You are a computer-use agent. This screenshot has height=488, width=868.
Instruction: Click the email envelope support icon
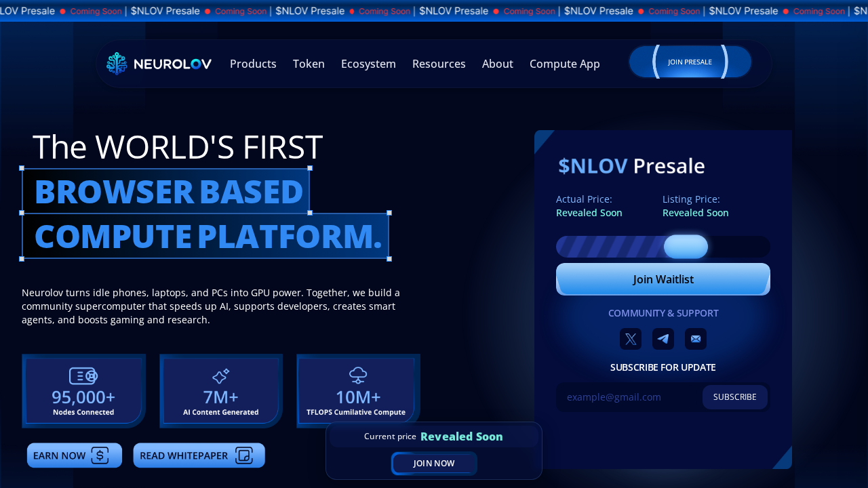(696, 339)
